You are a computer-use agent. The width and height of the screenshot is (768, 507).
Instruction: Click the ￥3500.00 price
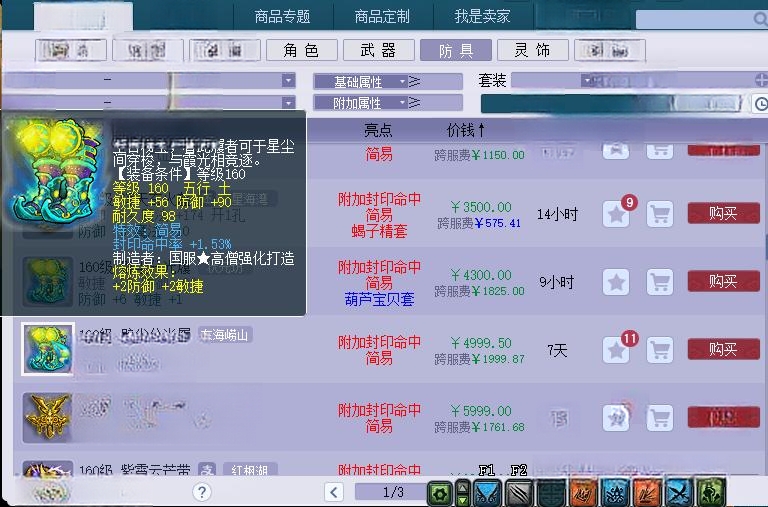click(480, 207)
